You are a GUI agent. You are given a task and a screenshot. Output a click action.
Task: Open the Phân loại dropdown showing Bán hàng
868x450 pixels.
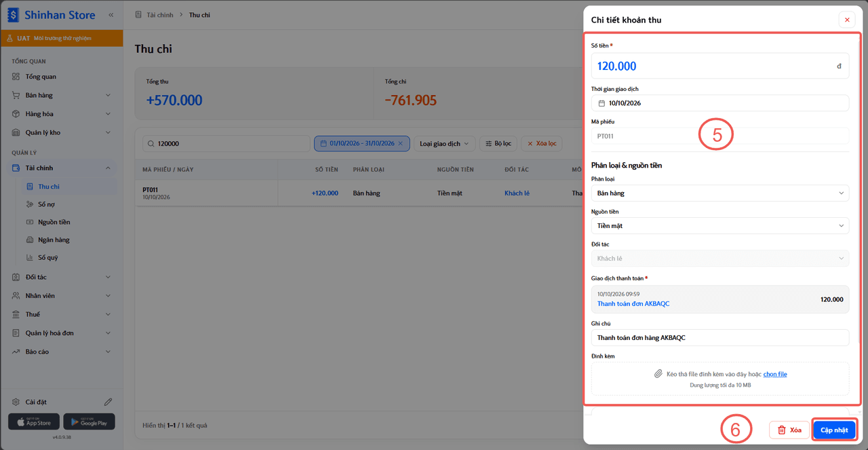coord(720,193)
